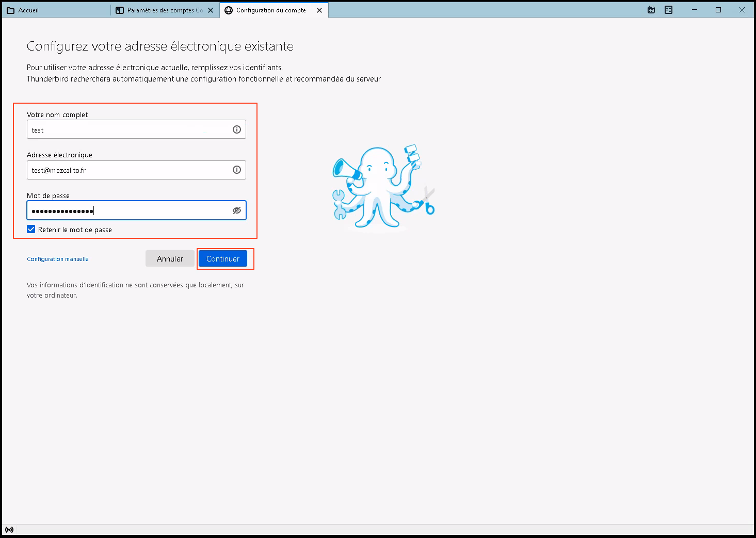Uncheck Retenir le mot de passe

[31, 230]
